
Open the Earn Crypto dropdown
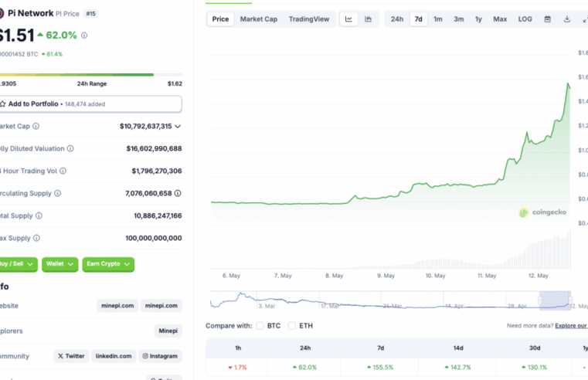[108, 264]
